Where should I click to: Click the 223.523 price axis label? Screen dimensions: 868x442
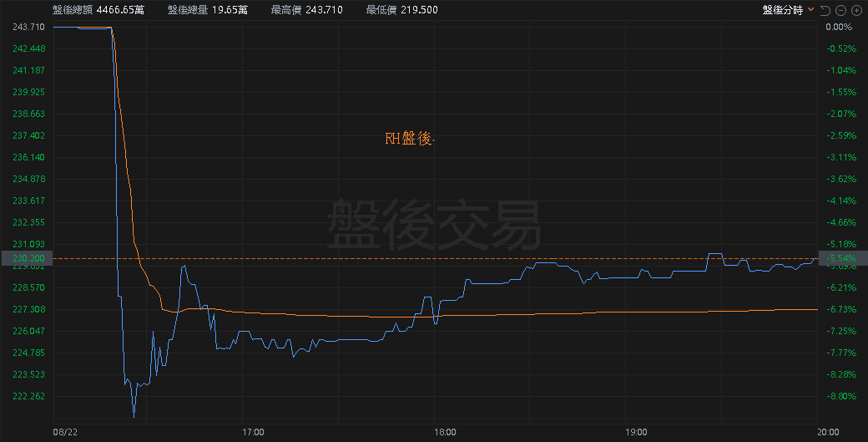pos(28,375)
